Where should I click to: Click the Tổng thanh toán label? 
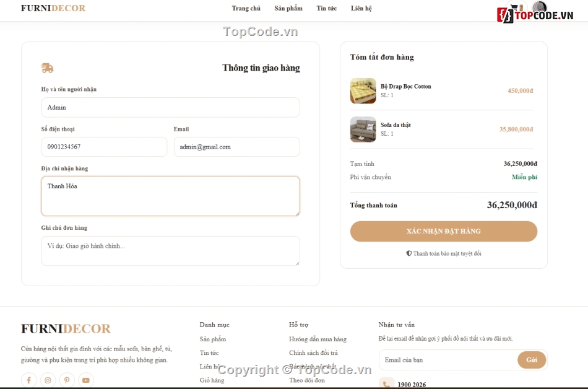[373, 205]
